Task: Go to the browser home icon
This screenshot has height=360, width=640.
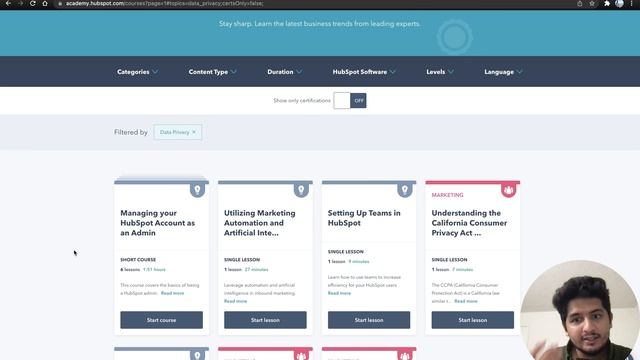Action: point(45,3)
